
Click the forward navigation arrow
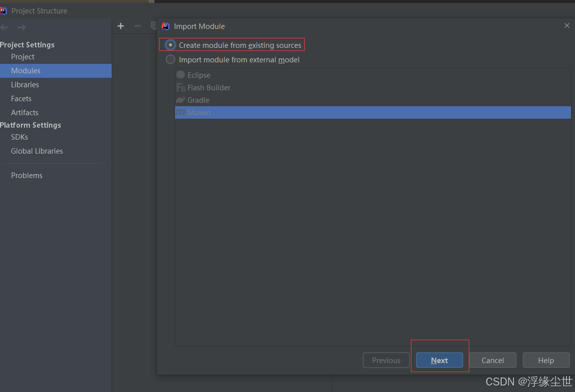point(21,27)
